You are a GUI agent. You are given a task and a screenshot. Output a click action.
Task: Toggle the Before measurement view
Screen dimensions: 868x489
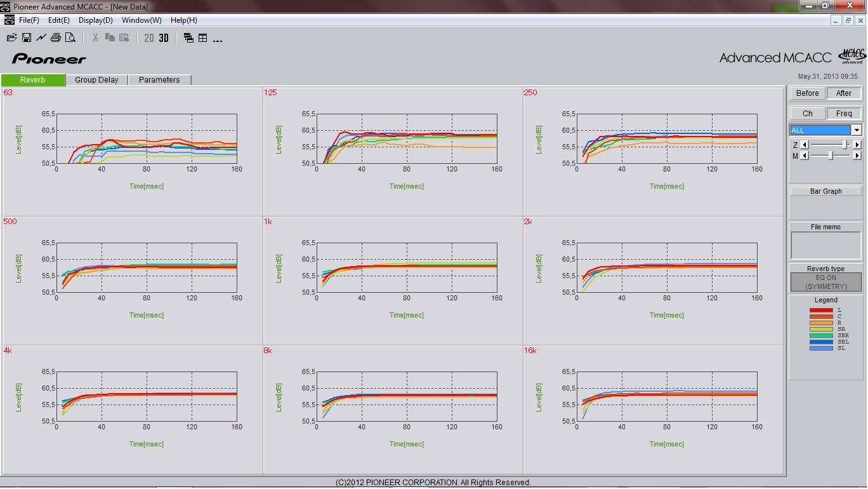pyautogui.click(x=807, y=93)
